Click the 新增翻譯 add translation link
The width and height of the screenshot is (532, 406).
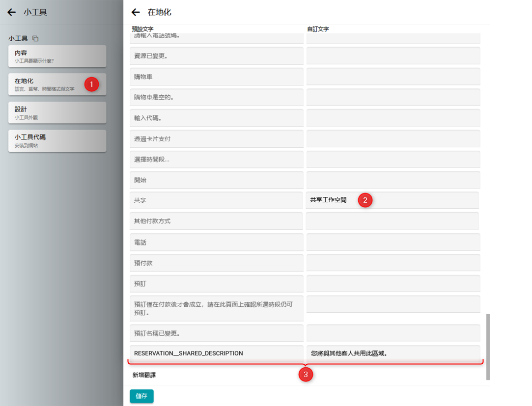[x=144, y=375]
